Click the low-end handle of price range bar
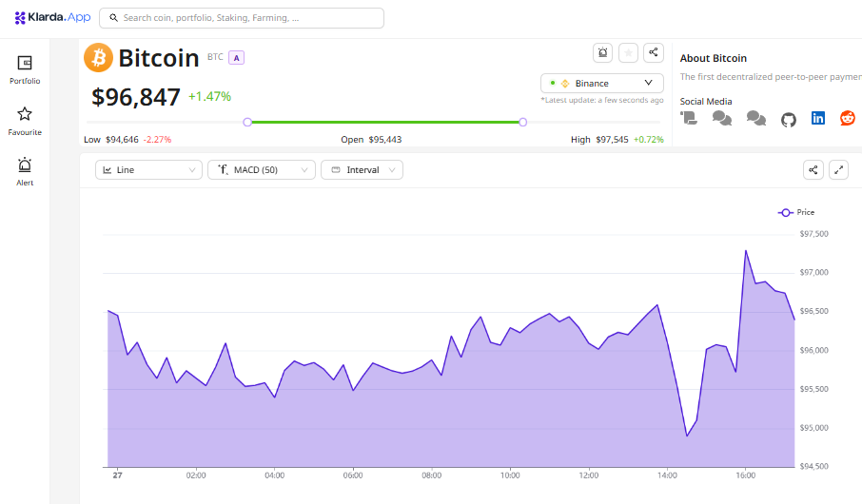 click(247, 122)
